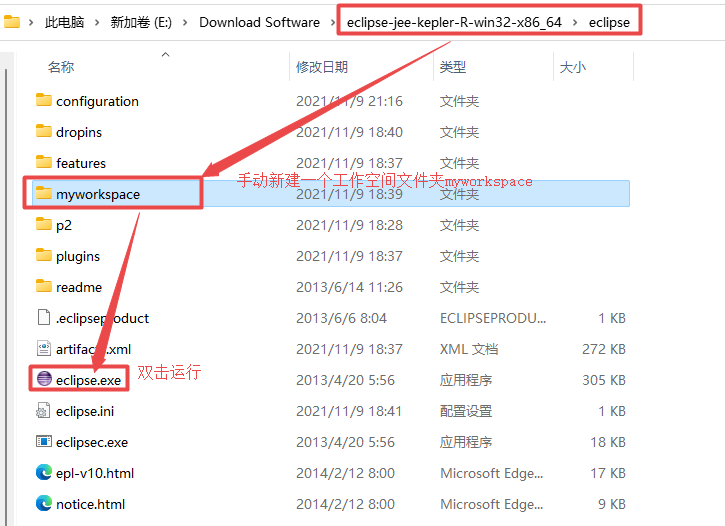Click the 305 KB size cell
The image size is (725, 526).
click(x=604, y=380)
